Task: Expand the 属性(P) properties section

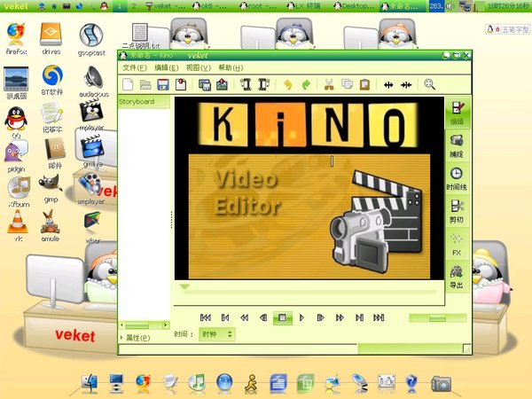Action: pos(135,338)
